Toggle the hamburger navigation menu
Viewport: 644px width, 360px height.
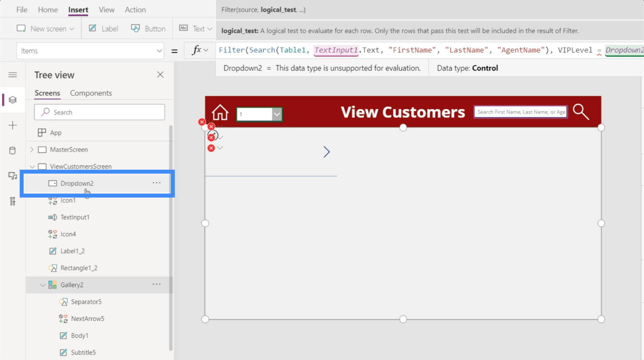pyautogui.click(x=13, y=74)
